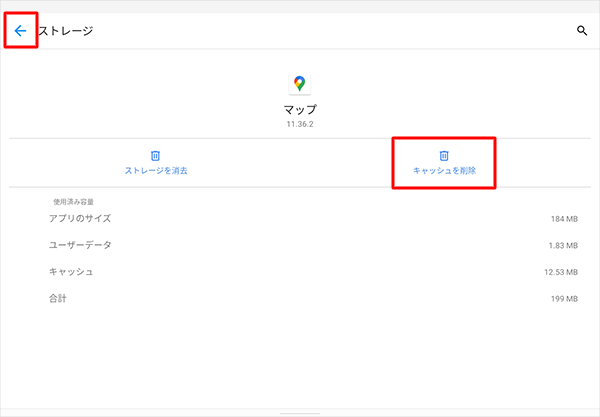Click the 12.53 MB cache value
The width and height of the screenshot is (600, 417).
pos(561,272)
